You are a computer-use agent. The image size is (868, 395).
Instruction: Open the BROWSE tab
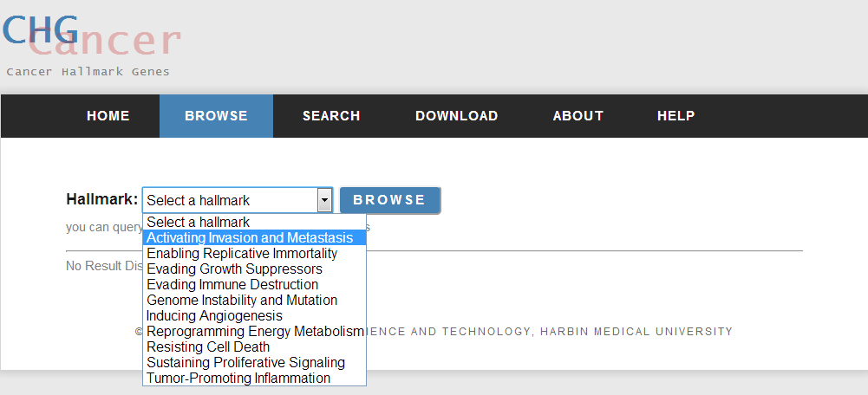(216, 116)
